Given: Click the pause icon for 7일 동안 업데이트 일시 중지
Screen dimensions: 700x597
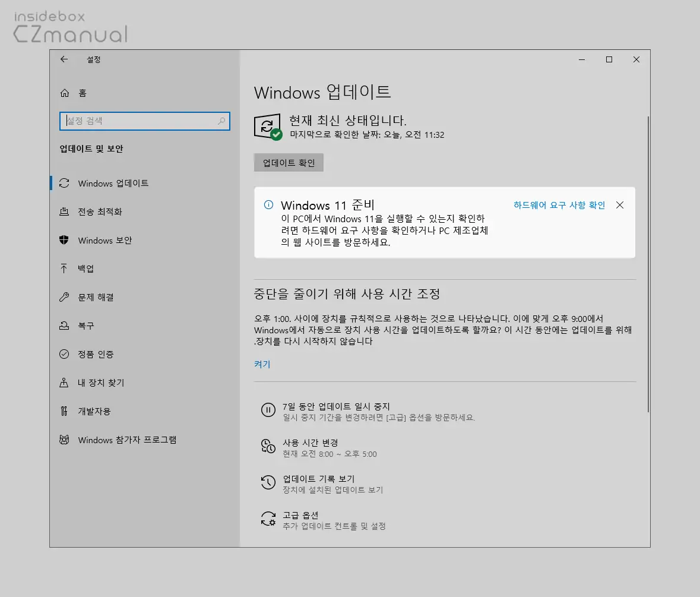Looking at the screenshot, I should pos(268,410).
